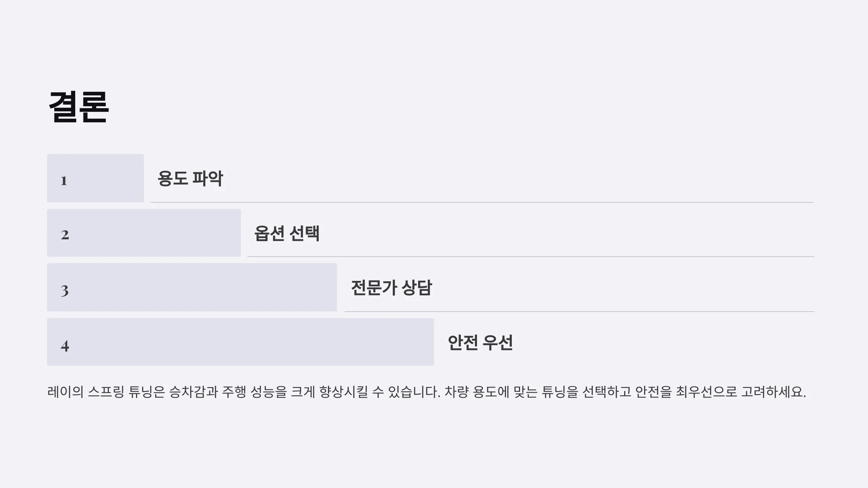Click the 전문가 상담 heading
868x488 pixels.
tap(391, 288)
